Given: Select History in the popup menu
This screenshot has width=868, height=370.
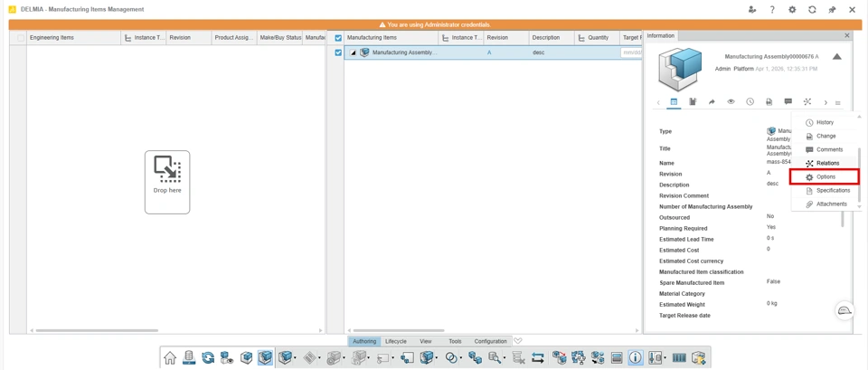Looking at the screenshot, I should [x=825, y=122].
